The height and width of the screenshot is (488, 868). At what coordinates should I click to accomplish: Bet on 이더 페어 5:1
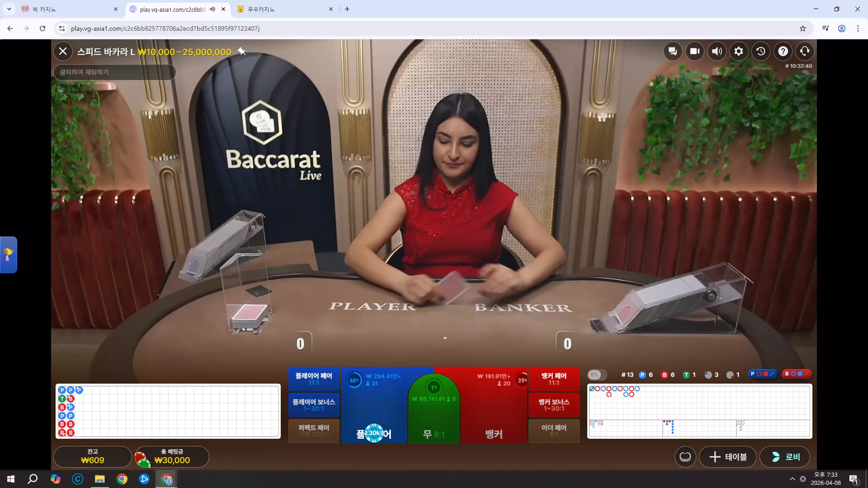tap(554, 431)
